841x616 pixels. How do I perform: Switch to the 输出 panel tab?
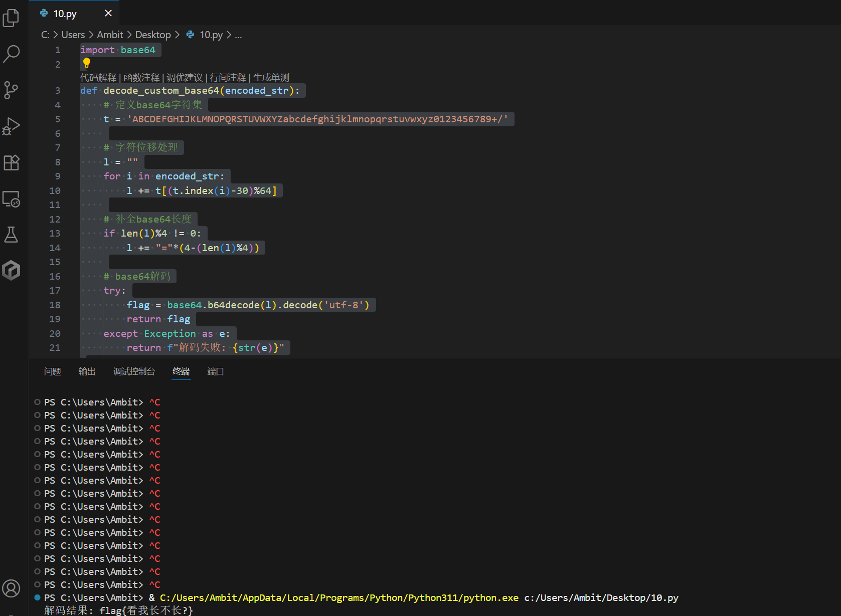[x=87, y=371]
